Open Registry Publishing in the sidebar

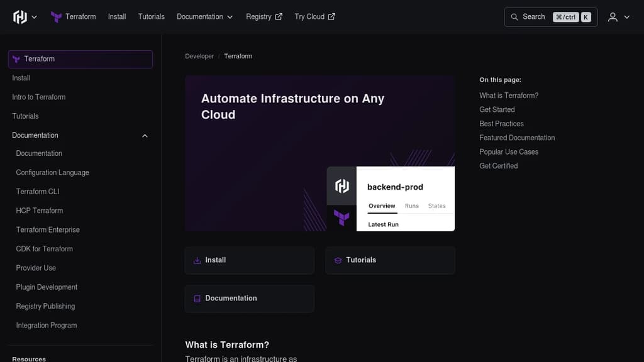click(45, 306)
